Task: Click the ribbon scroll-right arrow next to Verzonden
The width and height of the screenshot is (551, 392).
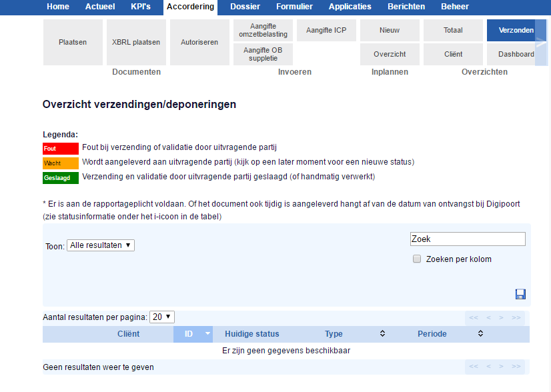Action: 541,43
